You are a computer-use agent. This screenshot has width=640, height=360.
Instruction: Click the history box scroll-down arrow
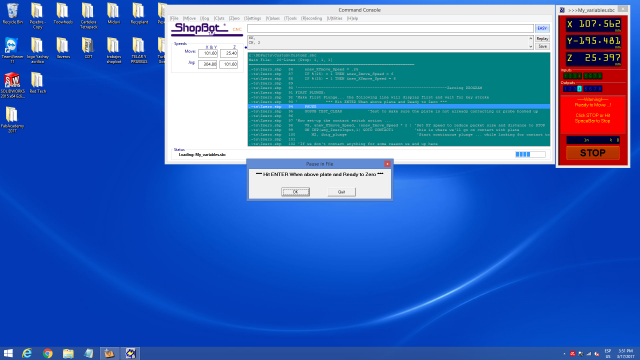(x=531, y=47)
